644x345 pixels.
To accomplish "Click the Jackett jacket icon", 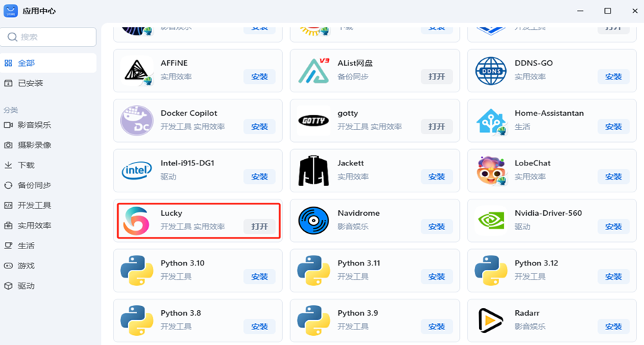I will click(313, 170).
